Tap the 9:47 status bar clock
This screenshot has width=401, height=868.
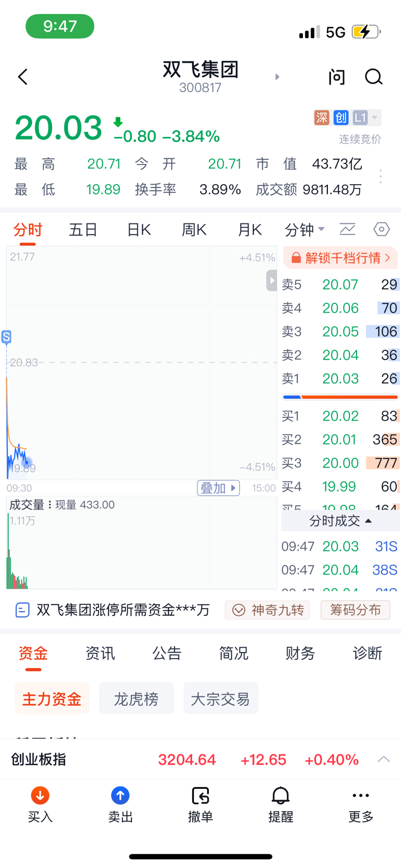(60, 26)
